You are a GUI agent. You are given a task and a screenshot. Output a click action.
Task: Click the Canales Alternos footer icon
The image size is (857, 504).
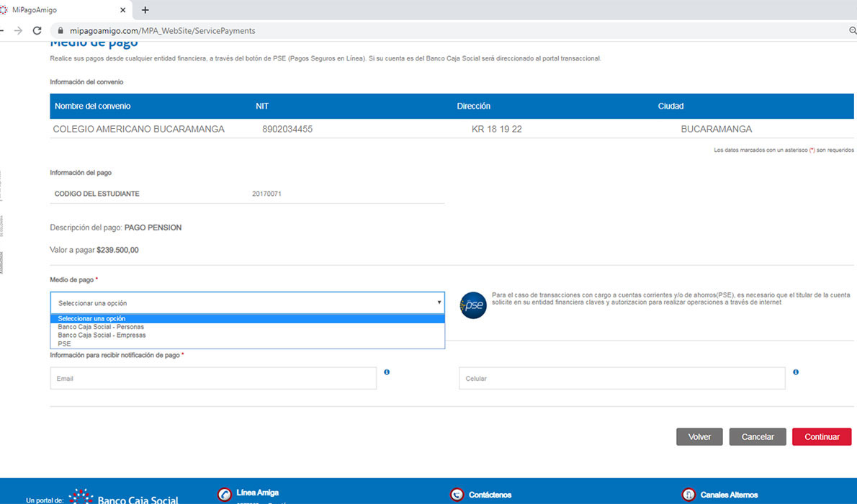pos(688,495)
